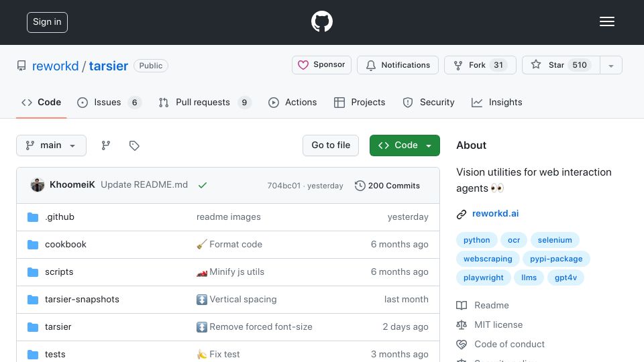Open the tarsier folder name link
The height and width of the screenshot is (362, 644).
point(58,326)
